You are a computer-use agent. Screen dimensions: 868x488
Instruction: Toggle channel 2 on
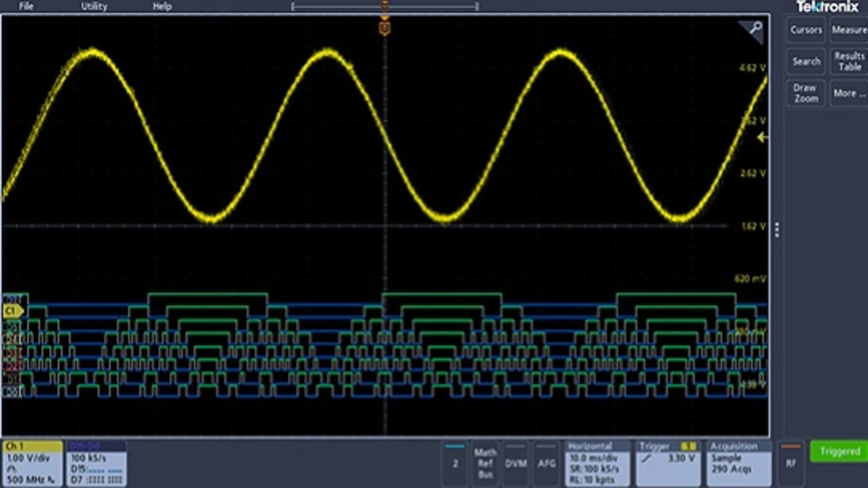[x=455, y=463]
